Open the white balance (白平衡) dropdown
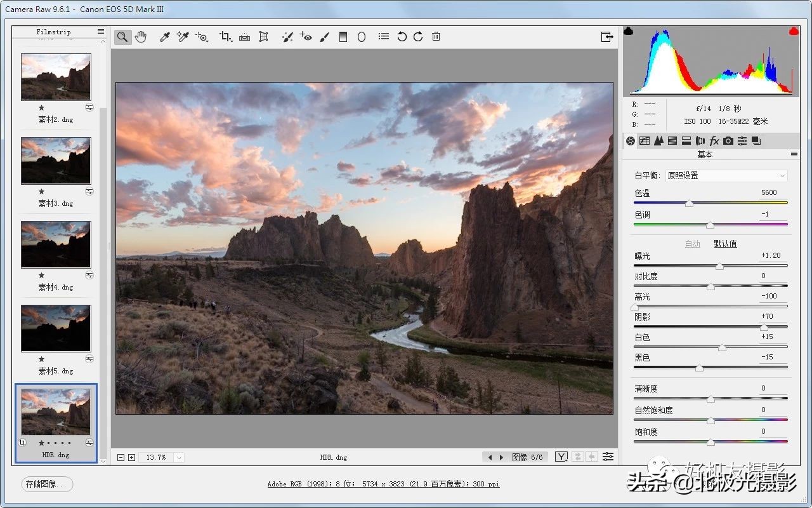 (726, 175)
